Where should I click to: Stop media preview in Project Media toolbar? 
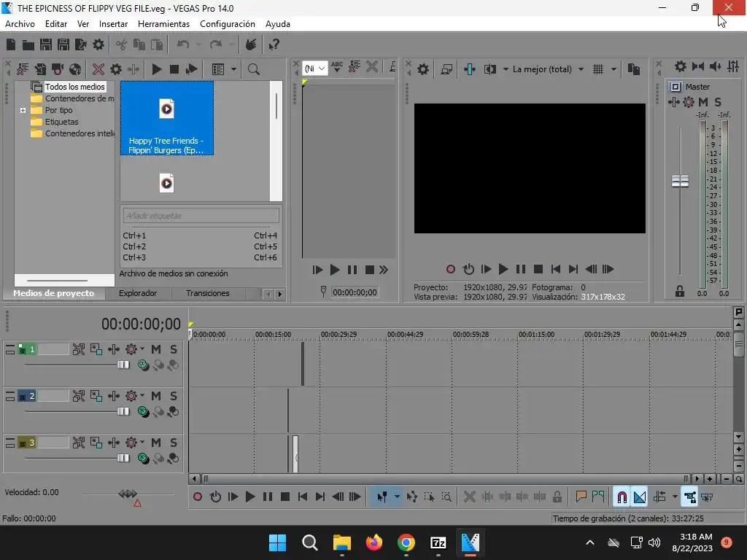[174, 69]
